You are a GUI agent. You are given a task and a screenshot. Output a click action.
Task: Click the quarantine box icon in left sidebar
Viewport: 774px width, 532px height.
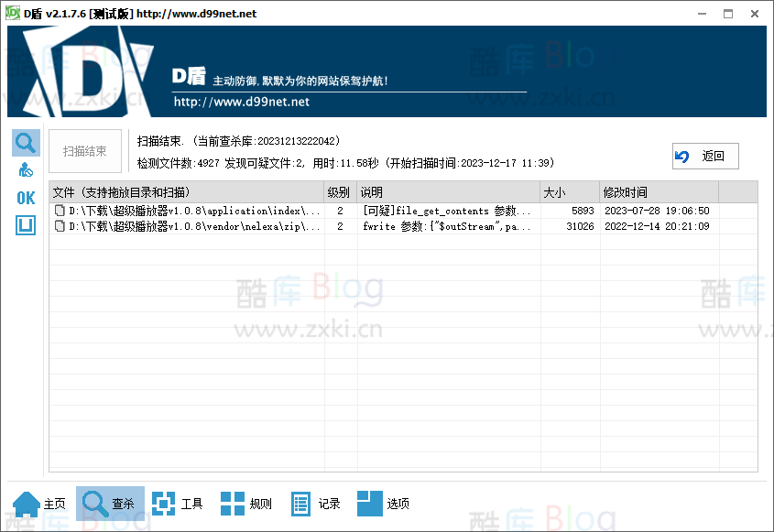[x=25, y=225]
